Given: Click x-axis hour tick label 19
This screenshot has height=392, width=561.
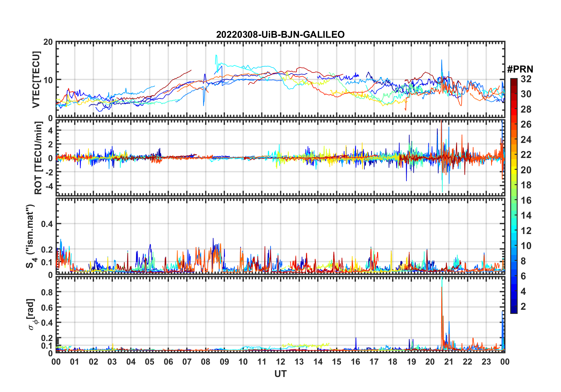Looking at the screenshot, I should (x=411, y=362).
